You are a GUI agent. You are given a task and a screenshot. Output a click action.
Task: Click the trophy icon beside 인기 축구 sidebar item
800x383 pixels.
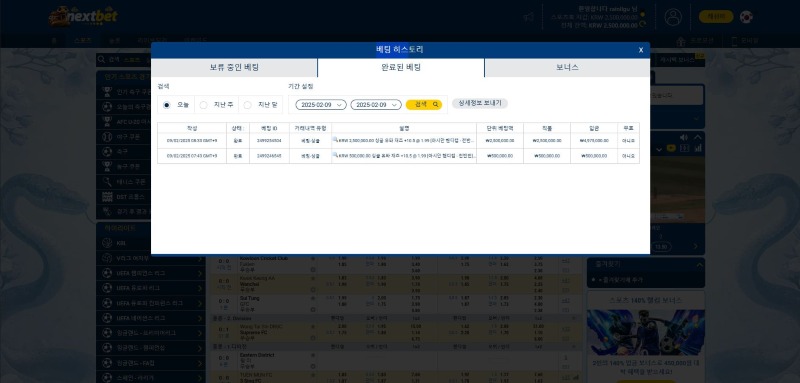pos(107,92)
